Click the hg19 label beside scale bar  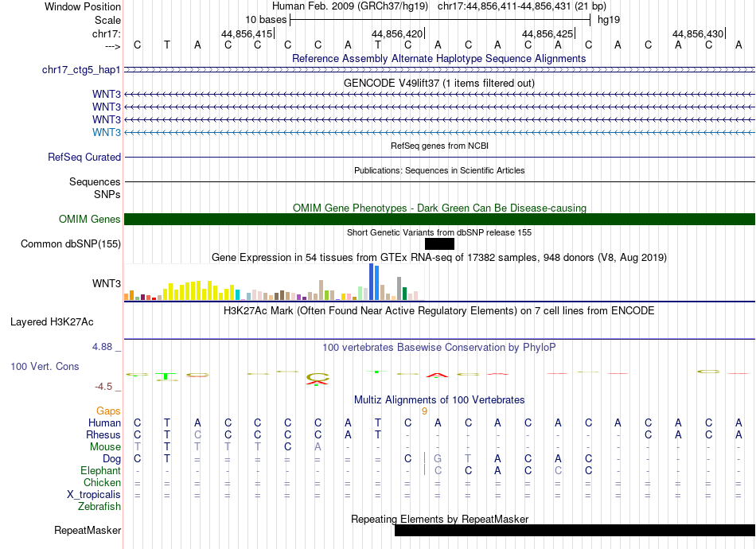pos(609,20)
